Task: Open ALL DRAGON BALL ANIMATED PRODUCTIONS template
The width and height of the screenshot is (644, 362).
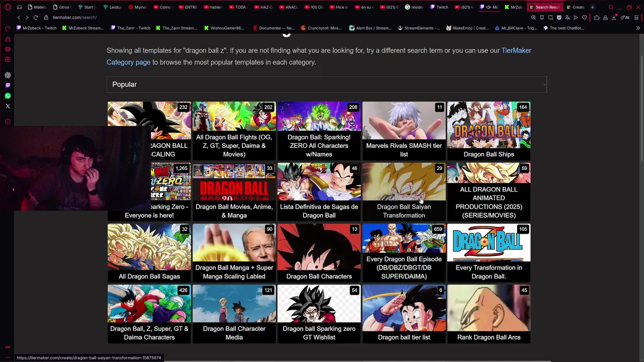Action: point(489,192)
